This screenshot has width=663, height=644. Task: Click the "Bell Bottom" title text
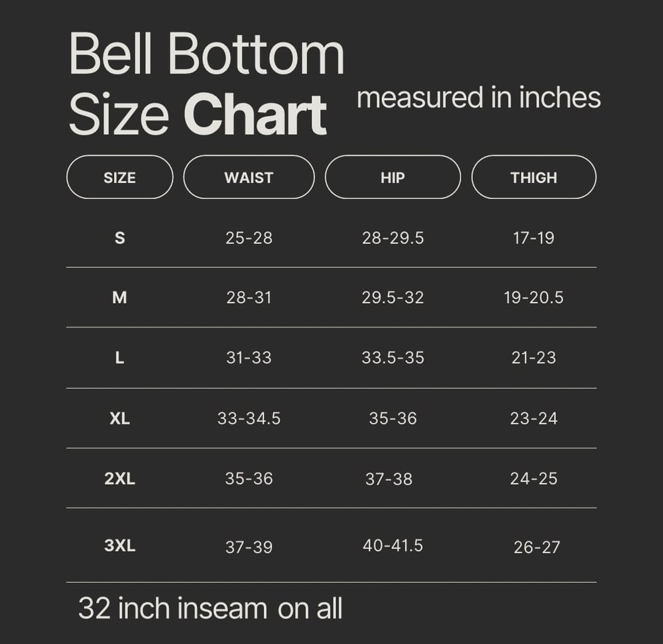click(x=206, y=54)
